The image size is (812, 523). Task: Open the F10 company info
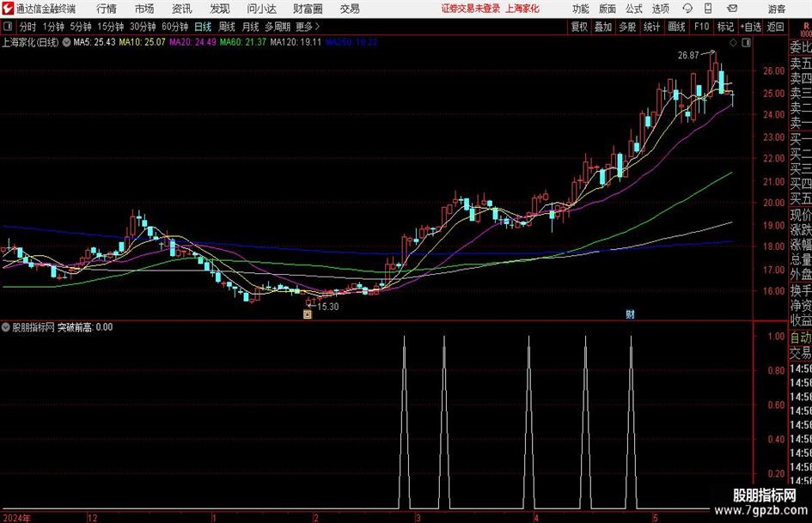(702, 27)
